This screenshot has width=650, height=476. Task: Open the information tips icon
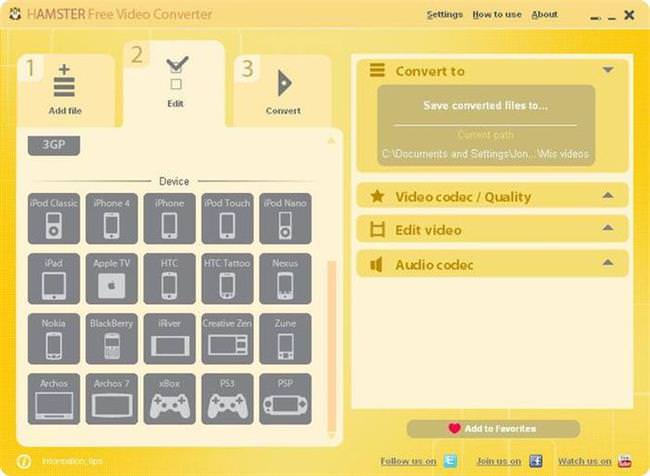pos(24,461)
